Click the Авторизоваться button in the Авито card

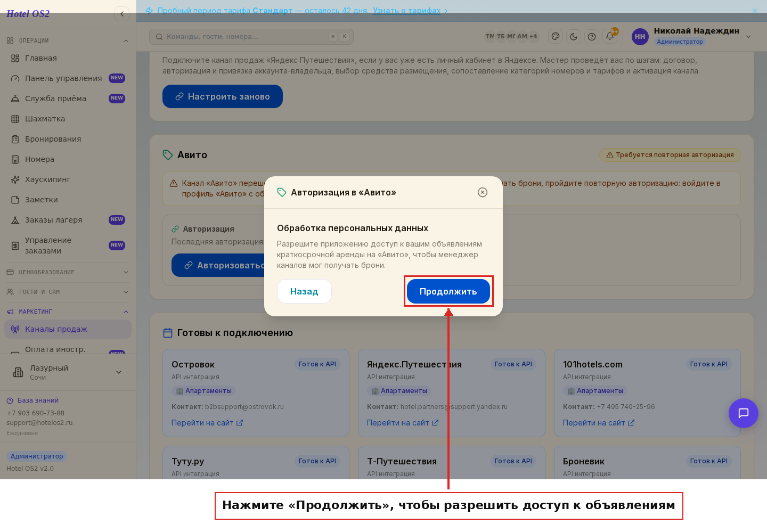(x=218, y=265)
